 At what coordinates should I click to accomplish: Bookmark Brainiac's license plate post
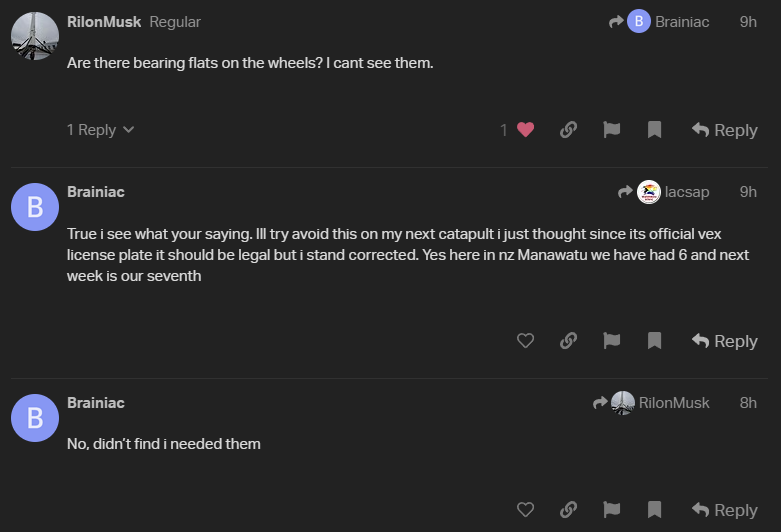pyautogui.click(x=654, y=340)
